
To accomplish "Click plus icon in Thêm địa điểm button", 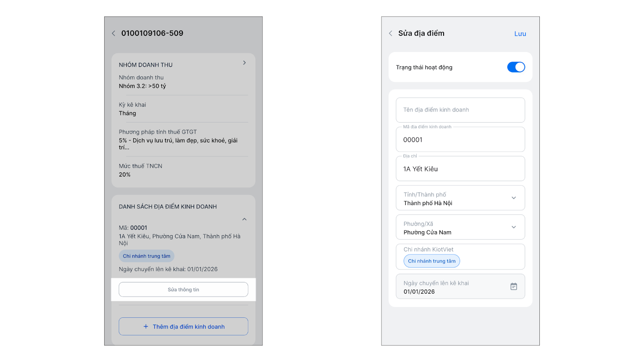I will coord(146,327).
